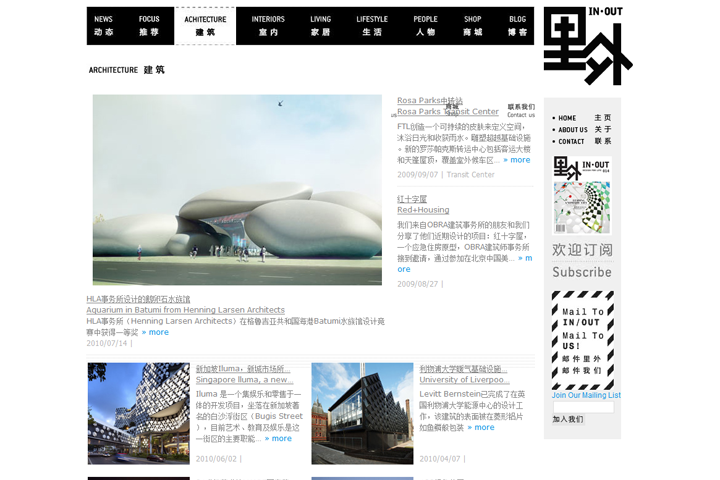Open the Focus navigation item
This screenshot has height=480, width=720.
point(149,25)
